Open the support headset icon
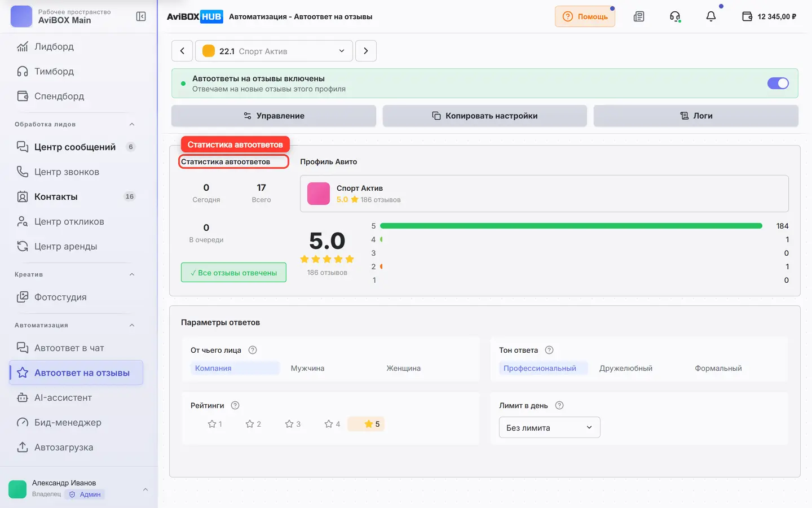 click(675, 16)
